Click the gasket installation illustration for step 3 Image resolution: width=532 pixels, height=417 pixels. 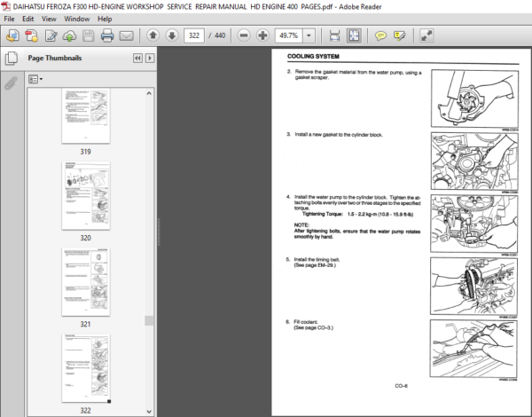pos(474,161)
